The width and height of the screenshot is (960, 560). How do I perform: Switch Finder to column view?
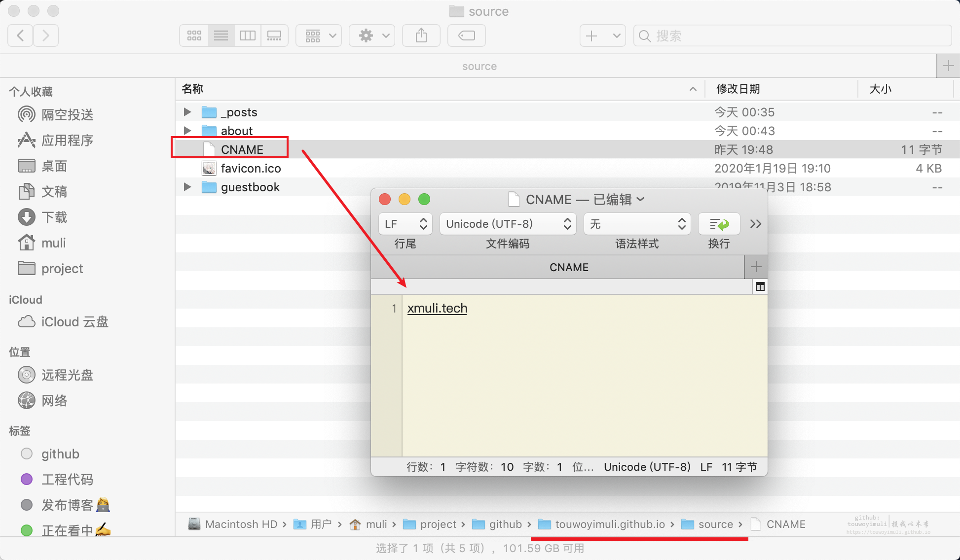pos(247,35)
